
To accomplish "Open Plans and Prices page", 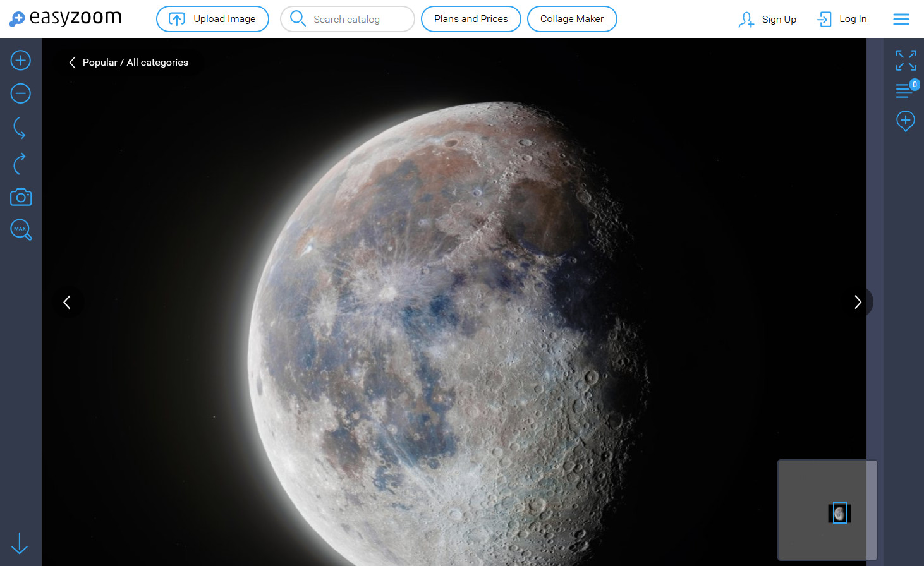I will (x=471, y=19).
